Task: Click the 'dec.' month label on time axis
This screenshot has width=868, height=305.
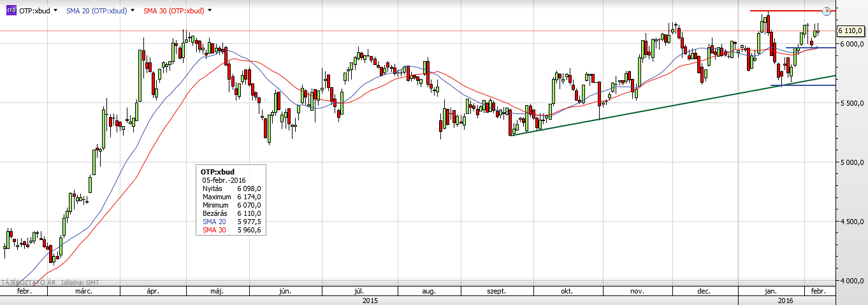Action: pyautogui.click(x=704, y=291)
